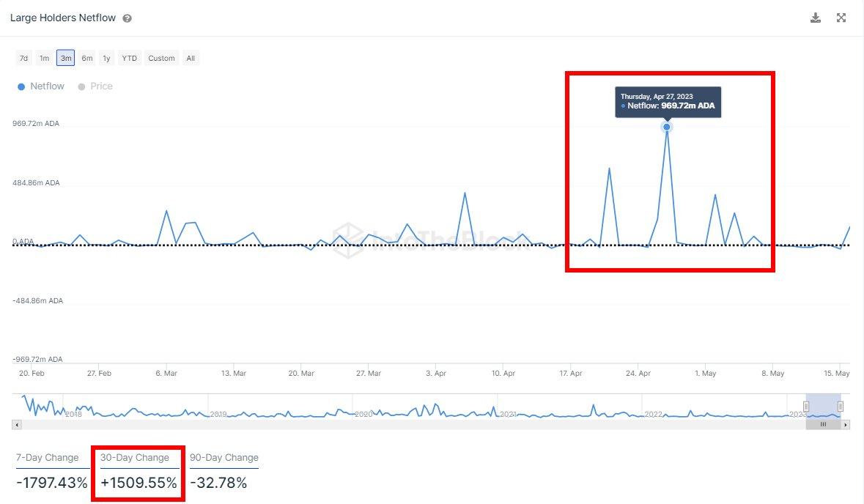Open the Custom date range picker
Screen dimensions: 864x504
(x=161, y=58)
